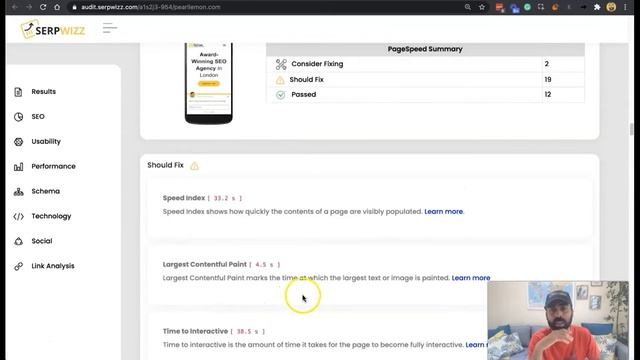The image size is (640, 360).
Task: Click the Largest Contentful Paint heading
Action: tap(204, 264)
